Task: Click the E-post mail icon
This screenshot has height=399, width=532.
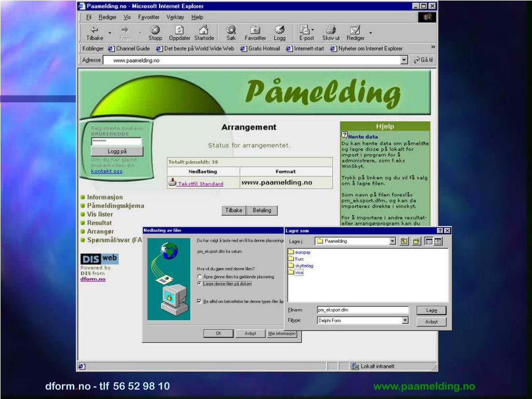Action: coord(304,30)
